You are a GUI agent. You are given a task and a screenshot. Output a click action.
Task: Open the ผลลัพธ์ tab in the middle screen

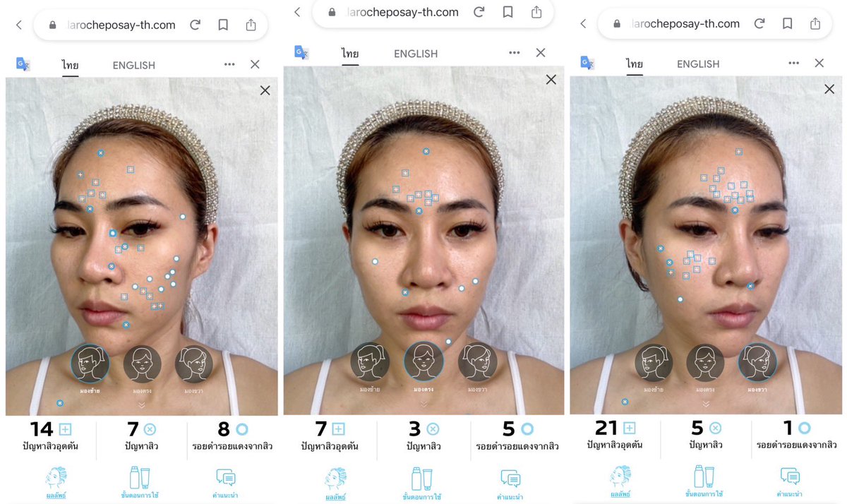[336, 484]
